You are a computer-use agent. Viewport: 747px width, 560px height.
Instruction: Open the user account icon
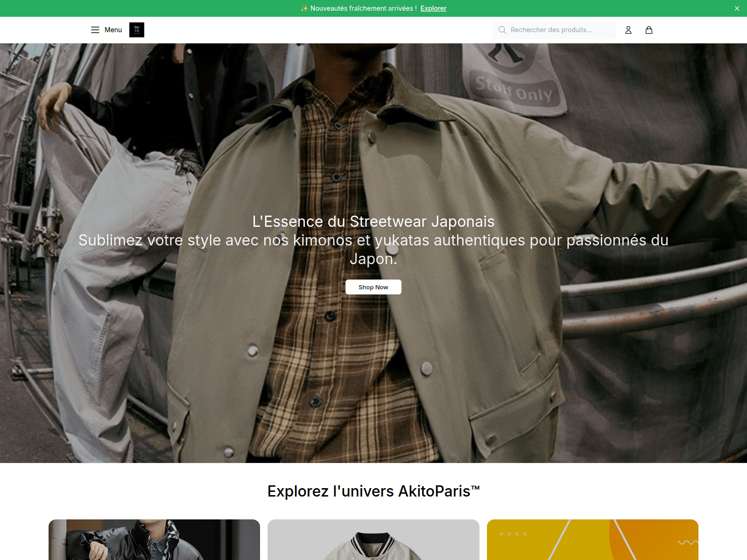click(x=628, y=30)
